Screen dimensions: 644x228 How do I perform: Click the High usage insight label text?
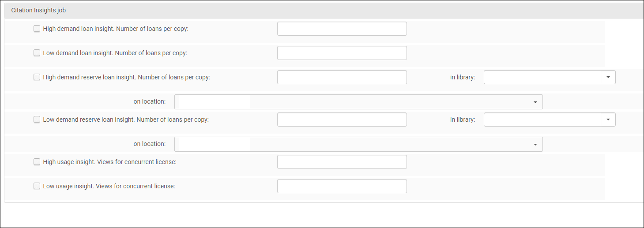(x=109, y=162)
